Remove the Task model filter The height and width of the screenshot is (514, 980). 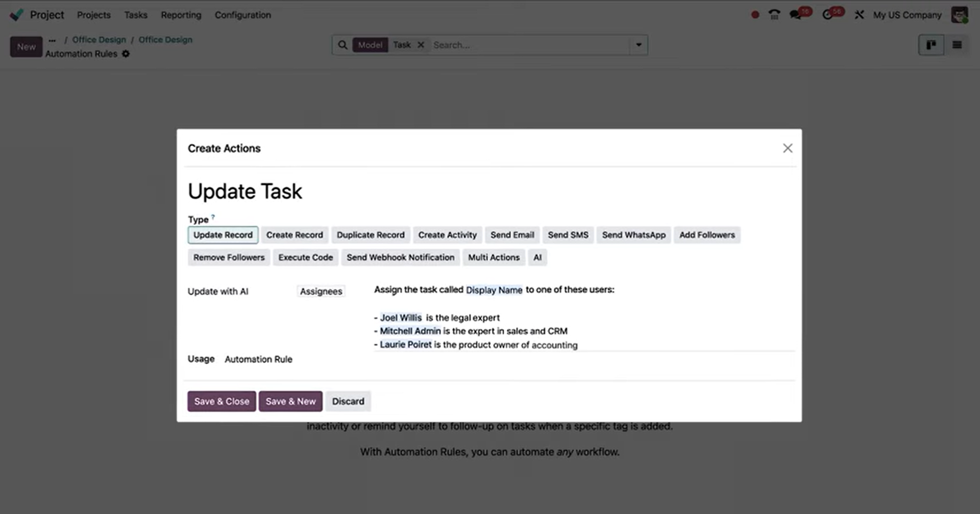tap(421, 45)
